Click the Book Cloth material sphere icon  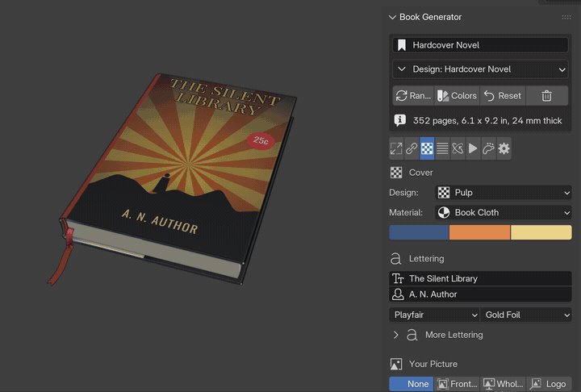(x=444, y=213)
